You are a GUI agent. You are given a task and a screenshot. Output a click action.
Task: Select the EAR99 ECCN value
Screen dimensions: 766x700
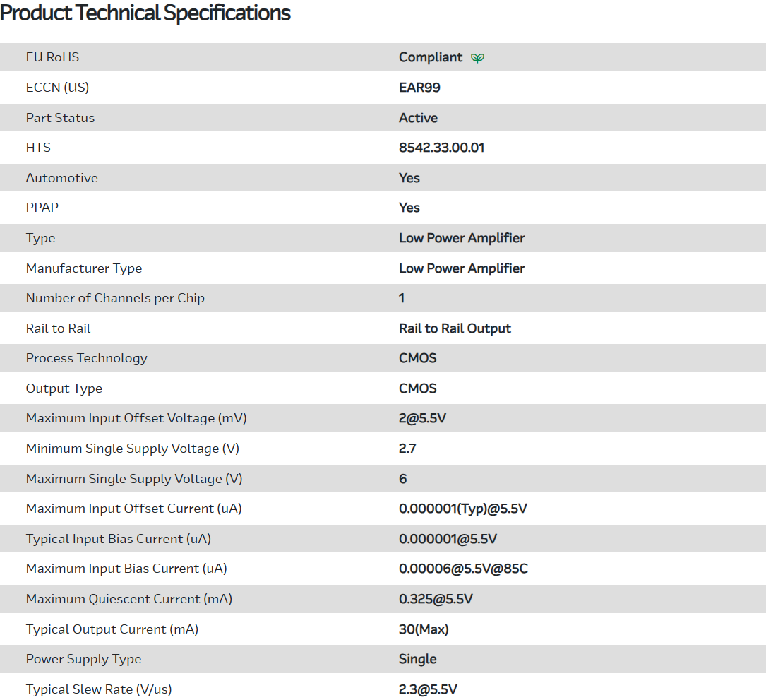point(419,88)
